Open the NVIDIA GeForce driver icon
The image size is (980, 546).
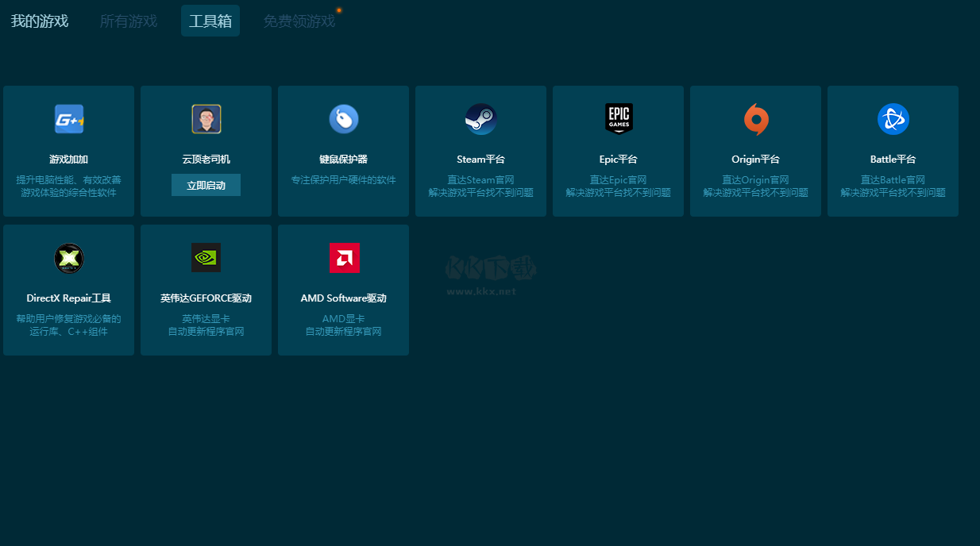[206, 258]
